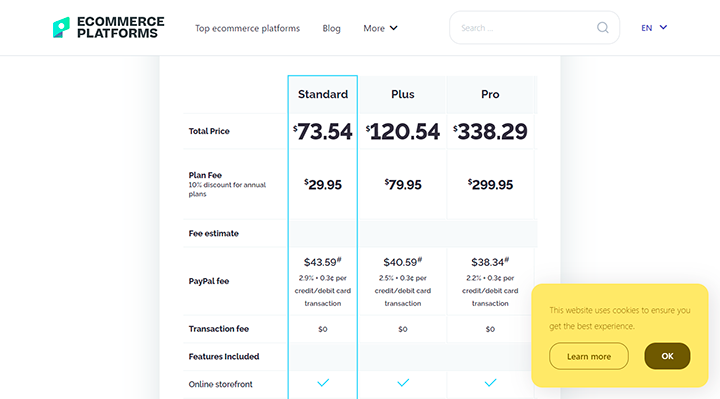Click the search magnifier icon
The width and height of the screenshot is (720, 399).
coord(602,28)
